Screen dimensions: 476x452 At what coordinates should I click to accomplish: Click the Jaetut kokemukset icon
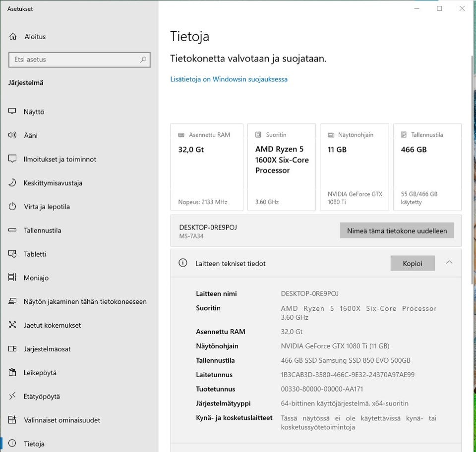click(12, 325)
